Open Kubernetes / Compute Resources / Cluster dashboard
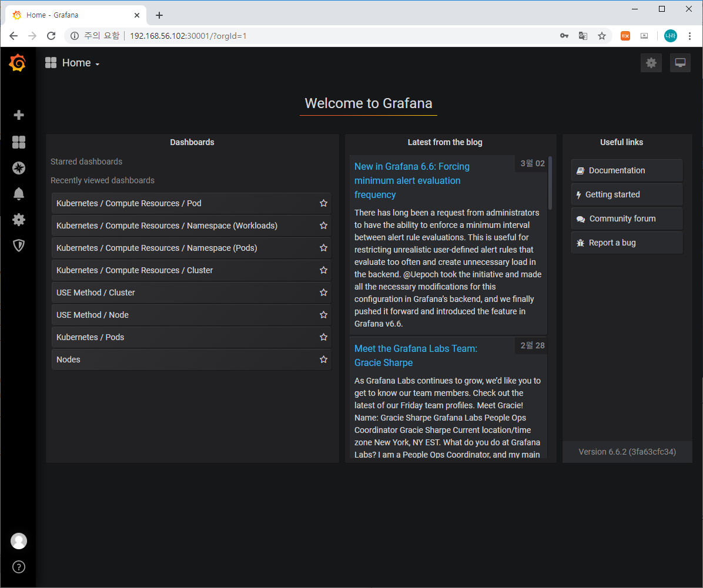Screen dimensions: 703x588 pos(192,270)
